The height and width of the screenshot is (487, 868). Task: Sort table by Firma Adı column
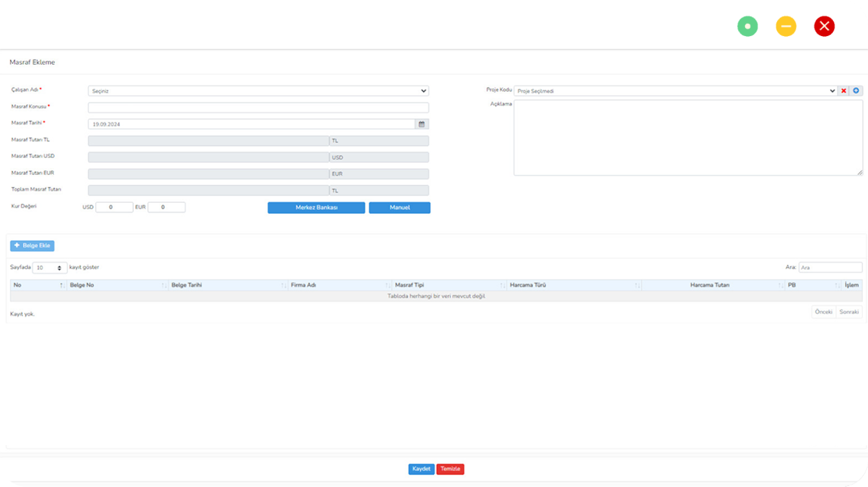coord(340,285)
